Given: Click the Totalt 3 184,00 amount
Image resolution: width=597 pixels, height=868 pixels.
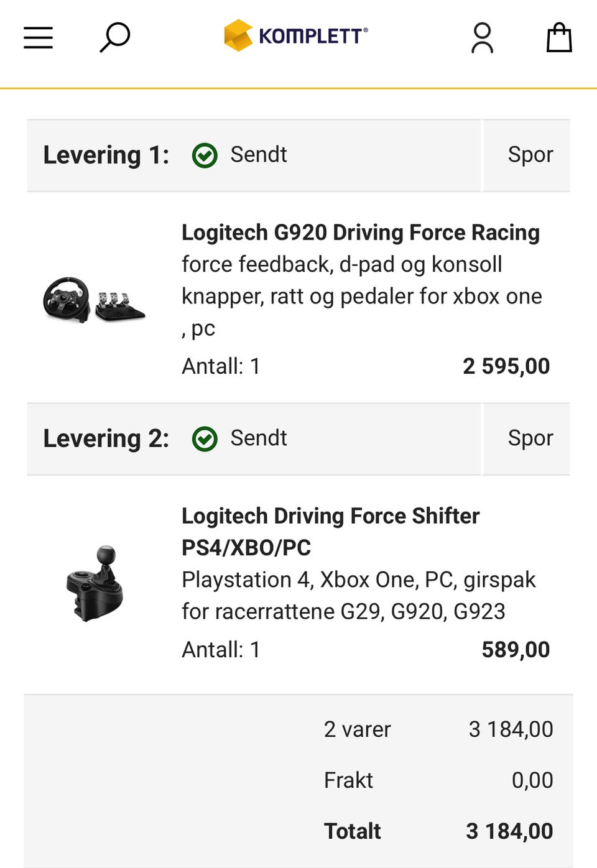Looking at the screenshot, I should (509, 831).
